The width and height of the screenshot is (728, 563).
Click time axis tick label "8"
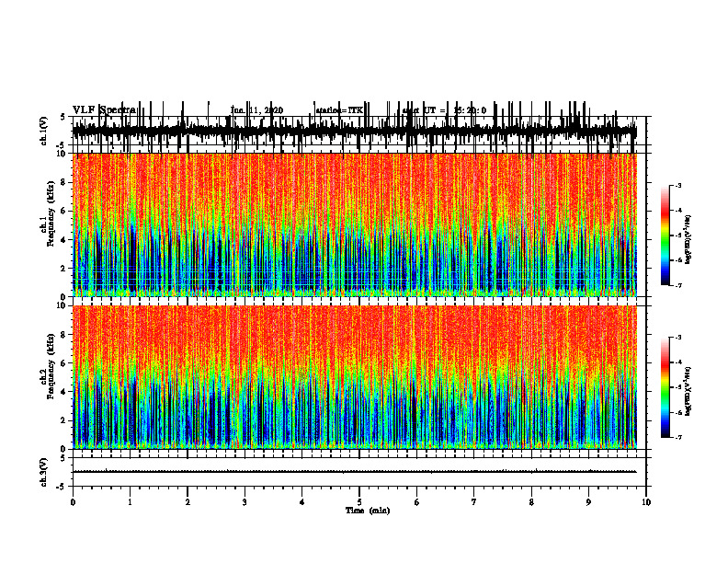click(x=531, y=502)
